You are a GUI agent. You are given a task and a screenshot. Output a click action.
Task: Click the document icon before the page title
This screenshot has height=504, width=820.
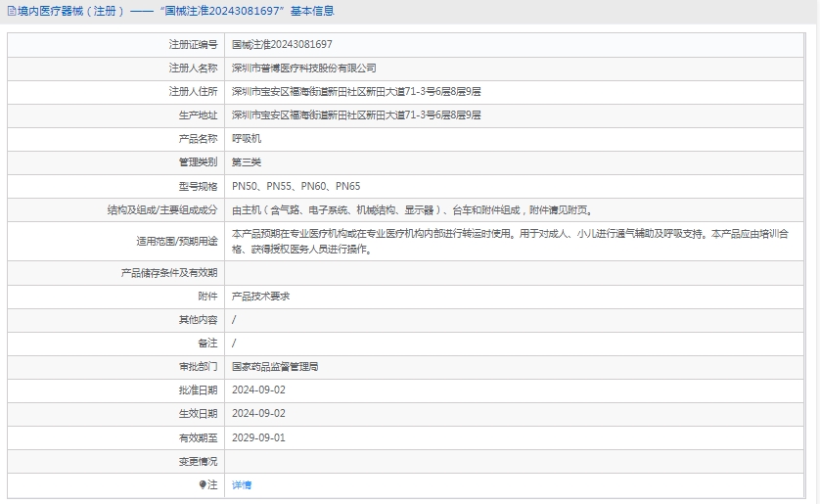coord(11,12)
